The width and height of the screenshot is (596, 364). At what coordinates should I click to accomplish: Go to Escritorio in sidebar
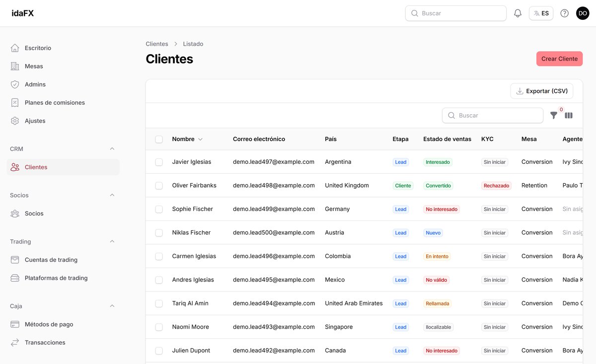63,48
